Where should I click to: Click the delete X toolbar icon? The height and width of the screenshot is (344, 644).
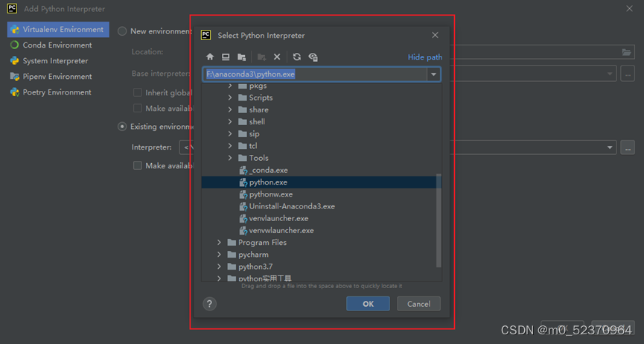(277, 57)
